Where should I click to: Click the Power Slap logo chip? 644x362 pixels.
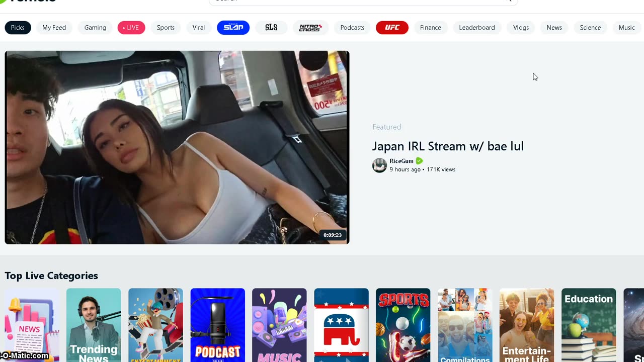[x=233, y=28]
